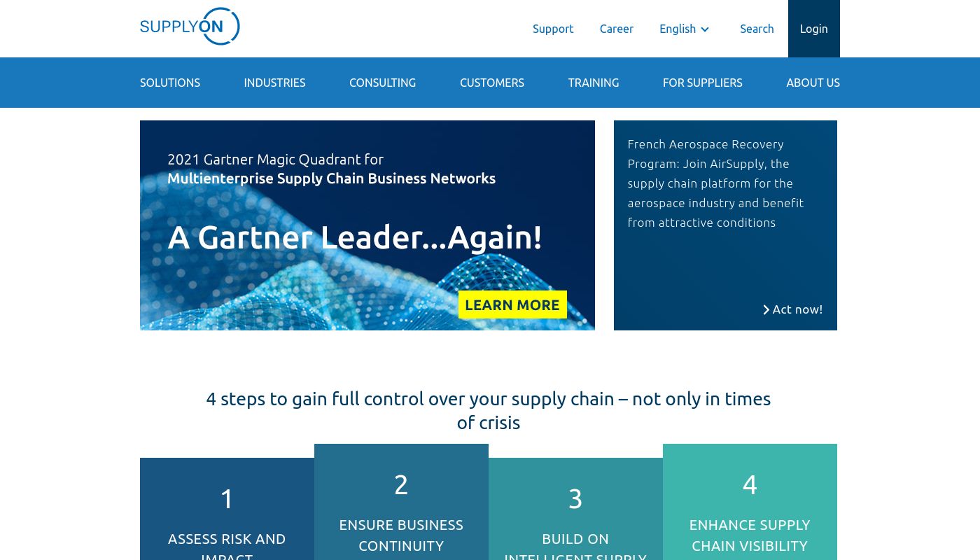Click the "2021 Gartner Magic Quadrant for" text
The width and height of the screenshot is (980, 560).
tap(275, 159)
